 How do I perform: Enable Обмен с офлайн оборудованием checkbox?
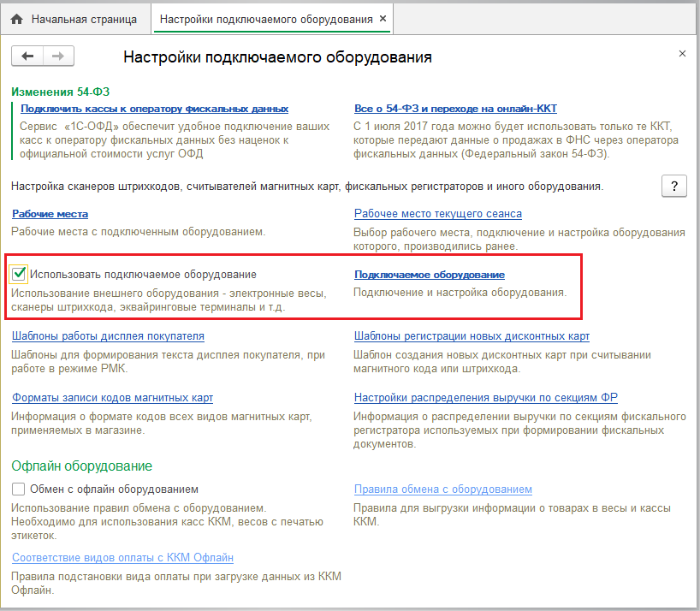coord(19,489)
